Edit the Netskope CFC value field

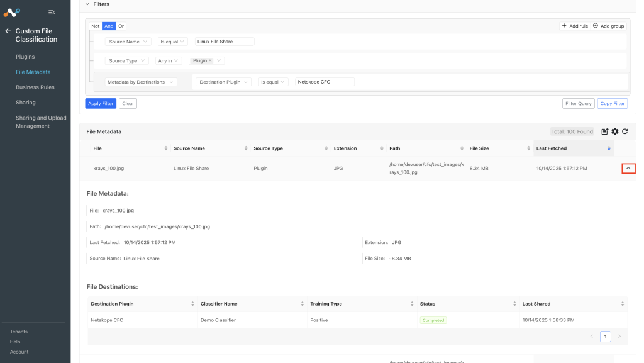325,82
